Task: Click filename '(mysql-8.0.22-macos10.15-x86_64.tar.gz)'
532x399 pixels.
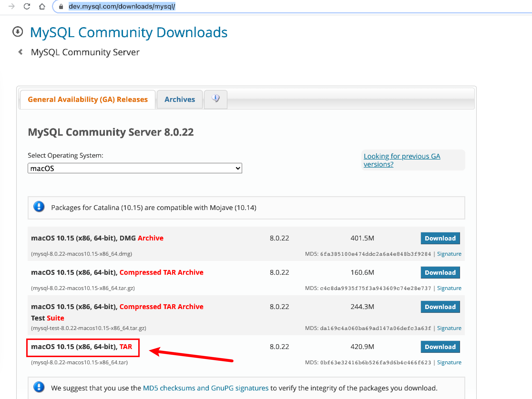Action: point(83,288)
